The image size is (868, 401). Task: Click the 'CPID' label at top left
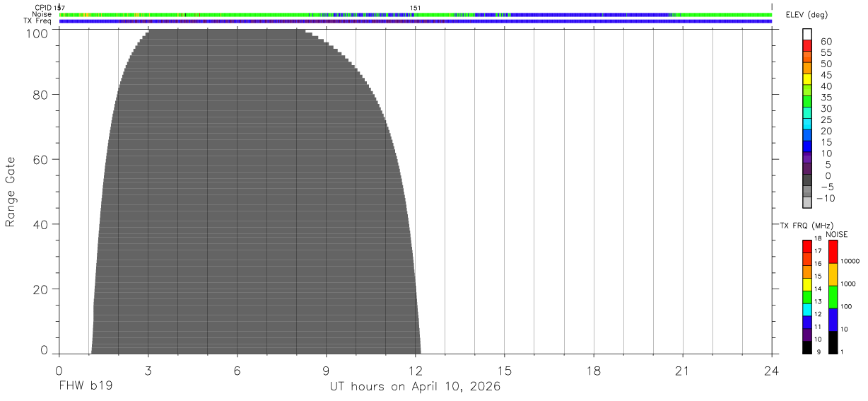pos(43,8)
